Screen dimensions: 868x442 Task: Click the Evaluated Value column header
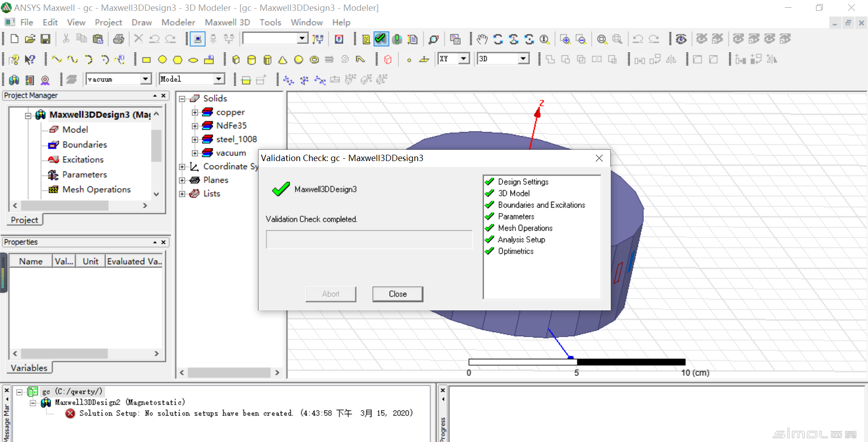point(134,261)
